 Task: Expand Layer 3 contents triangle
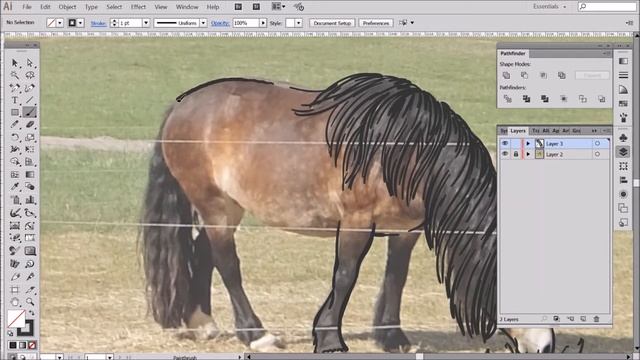pos(528,144)
